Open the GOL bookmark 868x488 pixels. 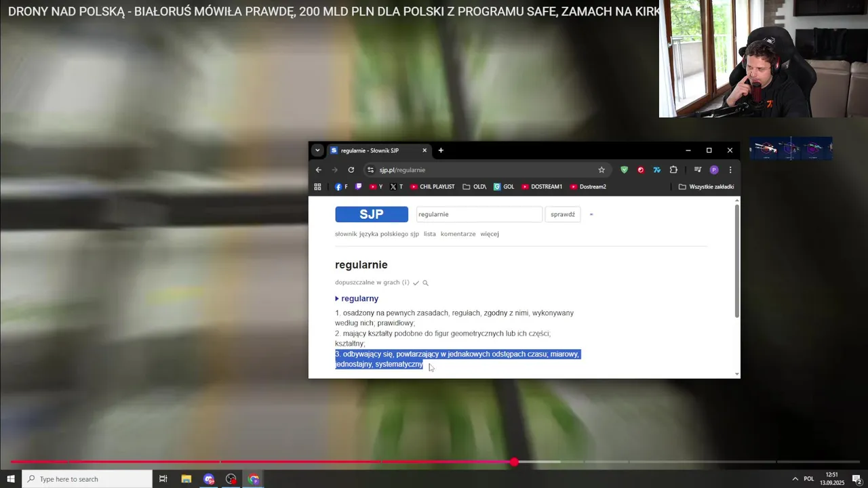(504, 187)
